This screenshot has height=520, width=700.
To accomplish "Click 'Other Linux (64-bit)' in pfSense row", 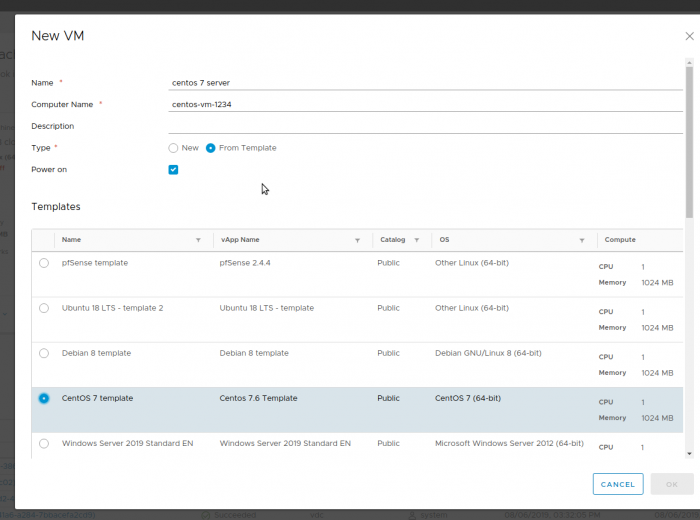I will point(472,263).
